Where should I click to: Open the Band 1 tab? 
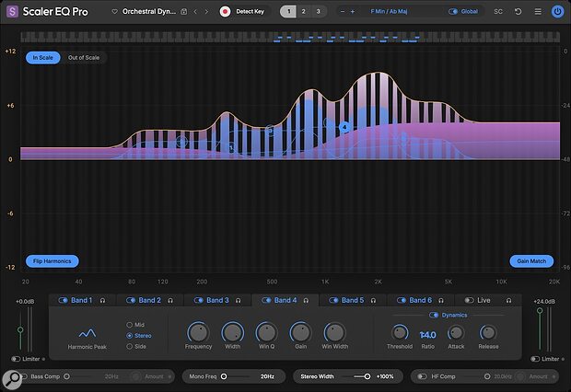coord(82,300)
